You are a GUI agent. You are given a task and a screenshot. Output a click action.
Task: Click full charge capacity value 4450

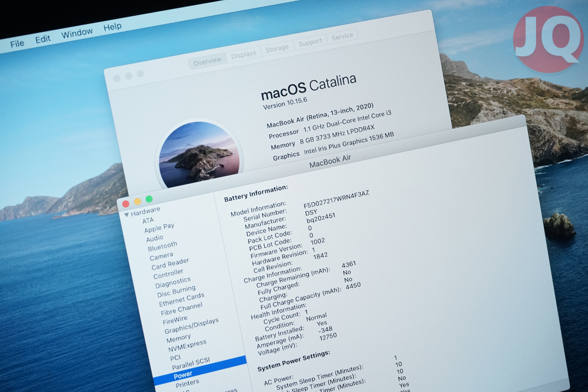point(353,286)
